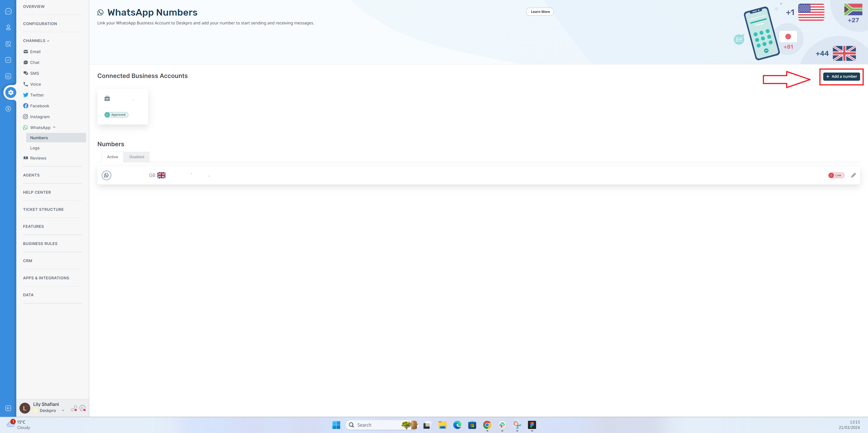Open WhatsApp Logs in the sidebar
Viewport: 868px width, 433px height.
click(35, 148)
